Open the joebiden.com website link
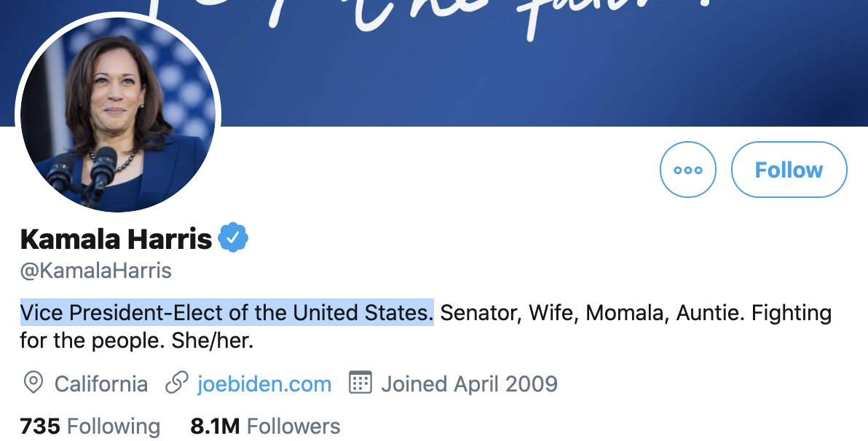The image size is (868, 441). [264, 384]
